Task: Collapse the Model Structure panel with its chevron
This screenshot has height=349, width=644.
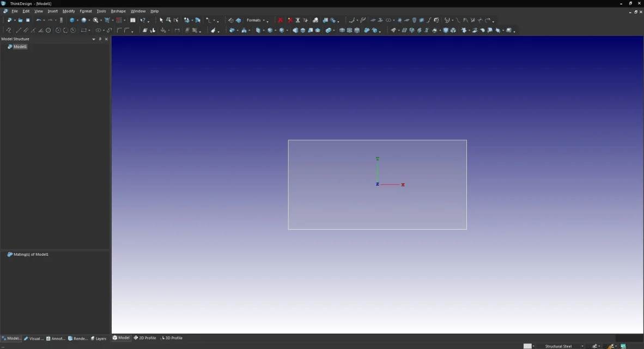Action: 93,39
